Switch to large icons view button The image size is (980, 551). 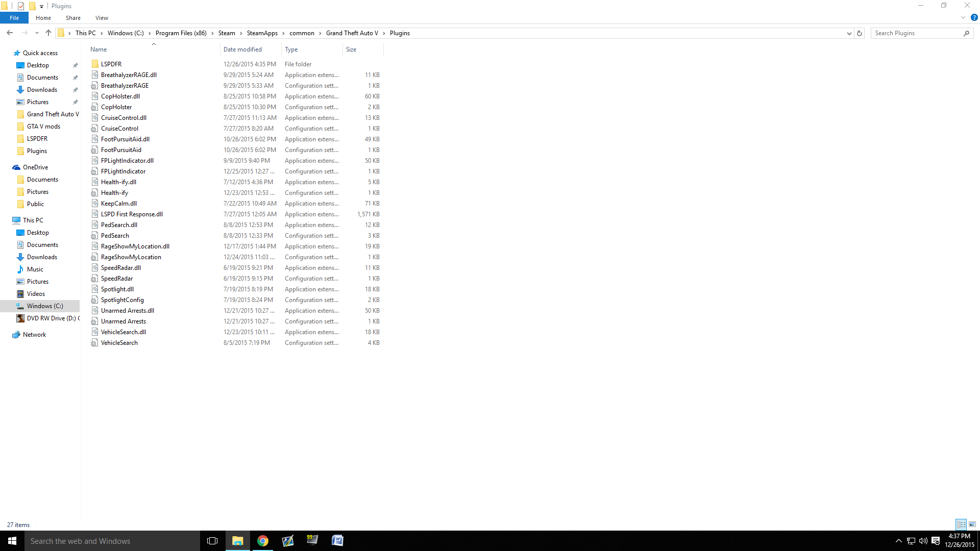coord(972,524)
